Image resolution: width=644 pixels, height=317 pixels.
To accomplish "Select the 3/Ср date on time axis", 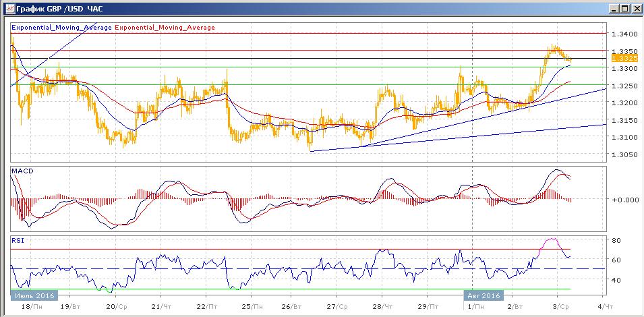I will pos(560,306).
